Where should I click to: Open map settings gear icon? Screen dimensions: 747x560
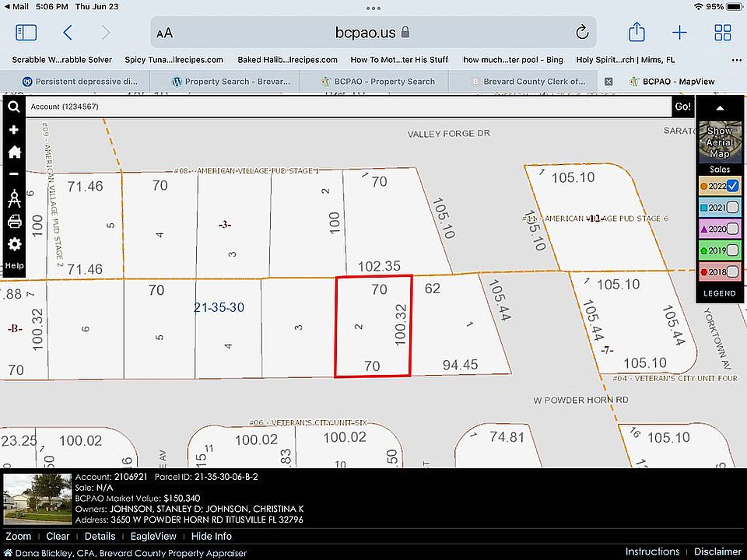(14, 244)
